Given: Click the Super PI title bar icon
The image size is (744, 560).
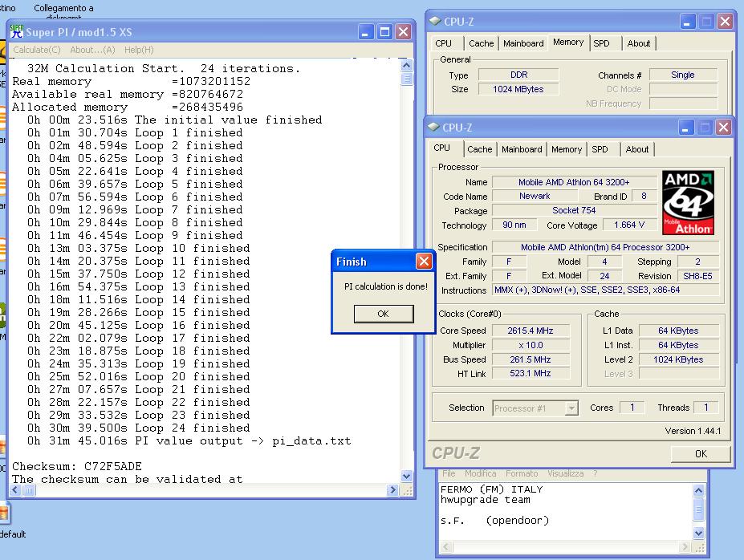Looking at the screenshot, I should pyautogui.click(x=17, y=32).
